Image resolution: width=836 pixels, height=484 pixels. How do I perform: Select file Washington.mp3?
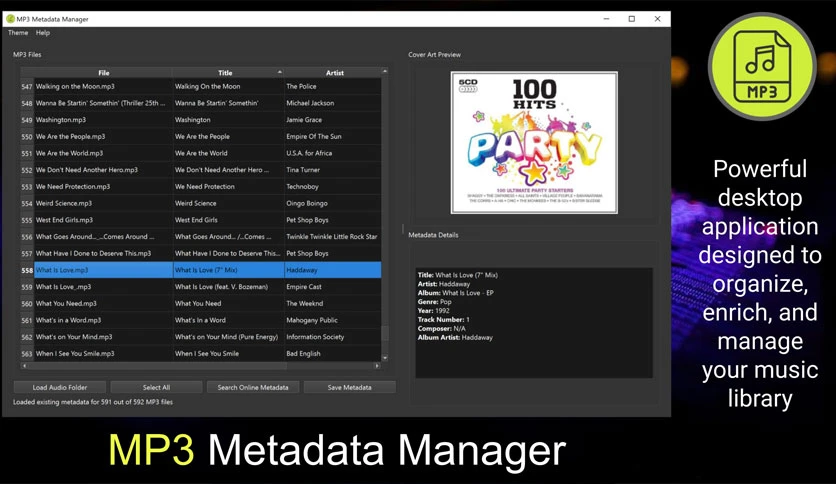(x=61, y=120)
